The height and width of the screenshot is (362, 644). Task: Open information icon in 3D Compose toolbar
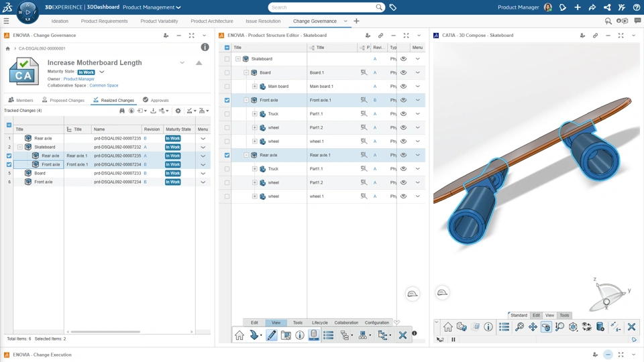(488, 326)
